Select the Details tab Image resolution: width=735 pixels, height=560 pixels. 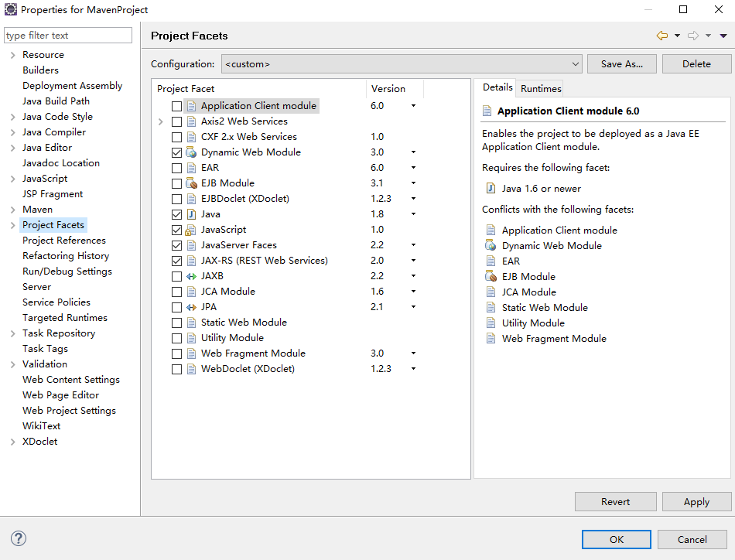pos(497,87)
